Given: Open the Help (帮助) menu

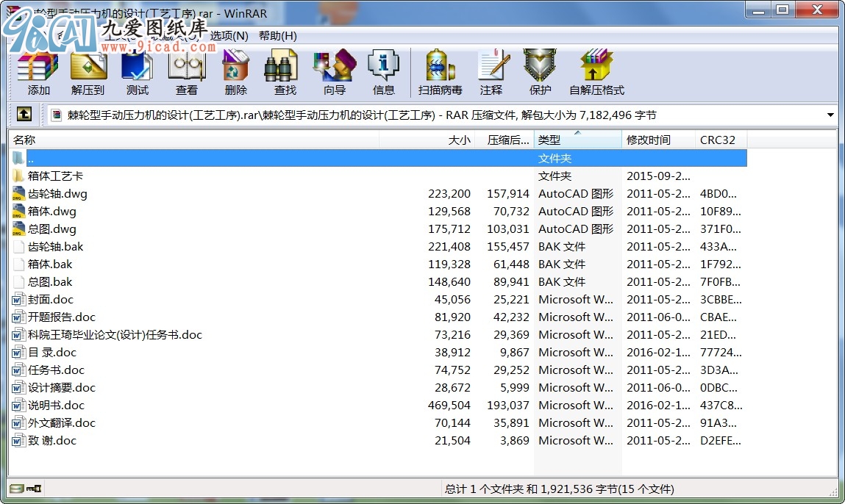Looking at the screenshot, I should 277,36.
